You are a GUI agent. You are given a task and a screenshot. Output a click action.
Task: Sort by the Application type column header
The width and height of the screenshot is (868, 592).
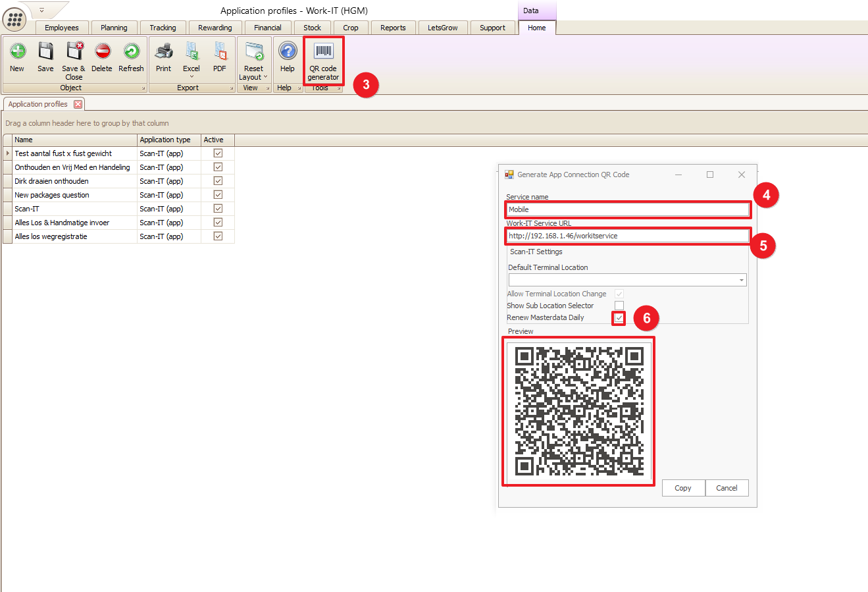point(169,140)
